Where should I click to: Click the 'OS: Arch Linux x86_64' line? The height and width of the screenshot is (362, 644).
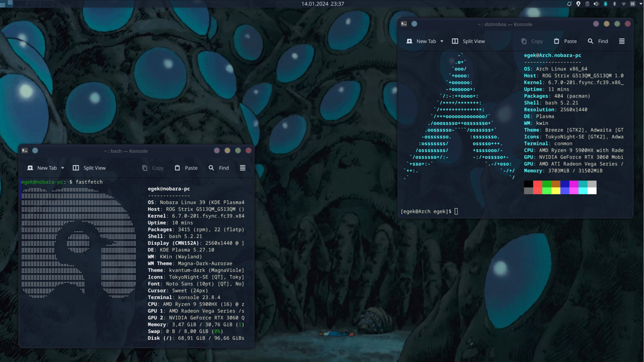[556, 69]
